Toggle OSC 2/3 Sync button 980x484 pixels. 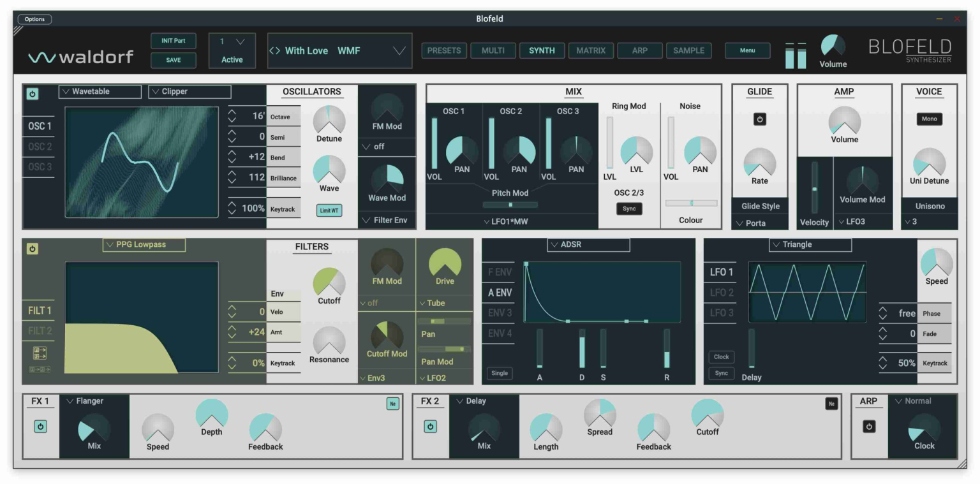coord(628,209)
